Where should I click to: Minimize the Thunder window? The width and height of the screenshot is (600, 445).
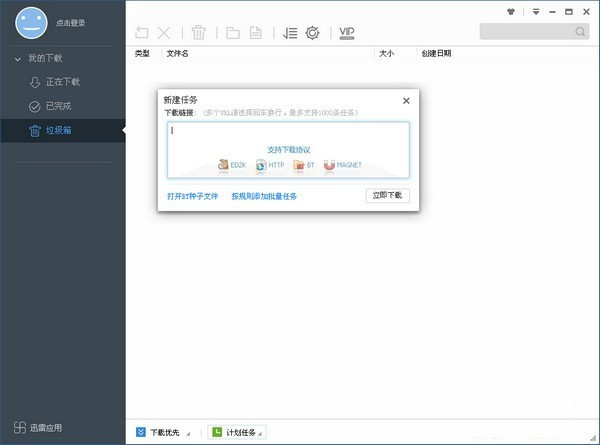click(552, 12)
